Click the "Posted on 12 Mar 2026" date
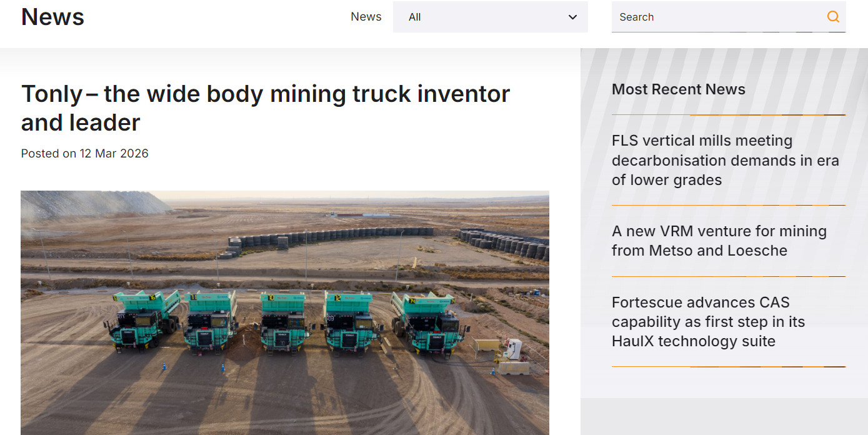Screen dimensions: 868x435 tap(85, 154)
